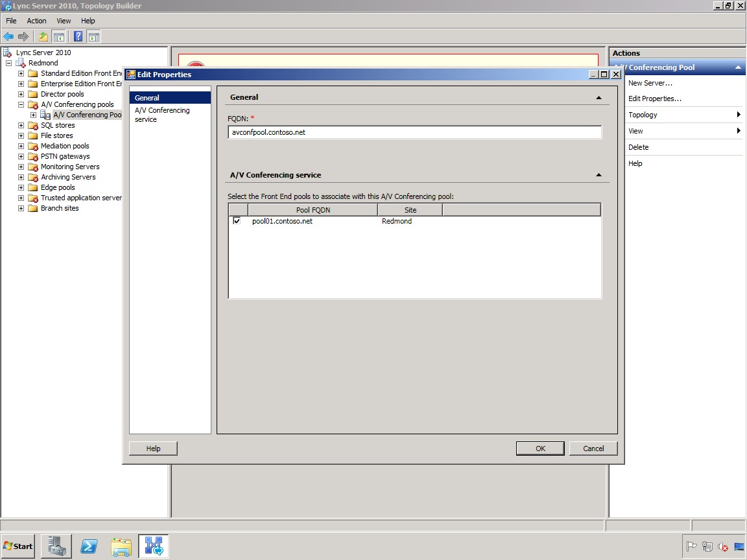The height and width of the screenshot is (560, 747).
Task: Click the Branch sites folder icon
Action: (x=33, y=208)
